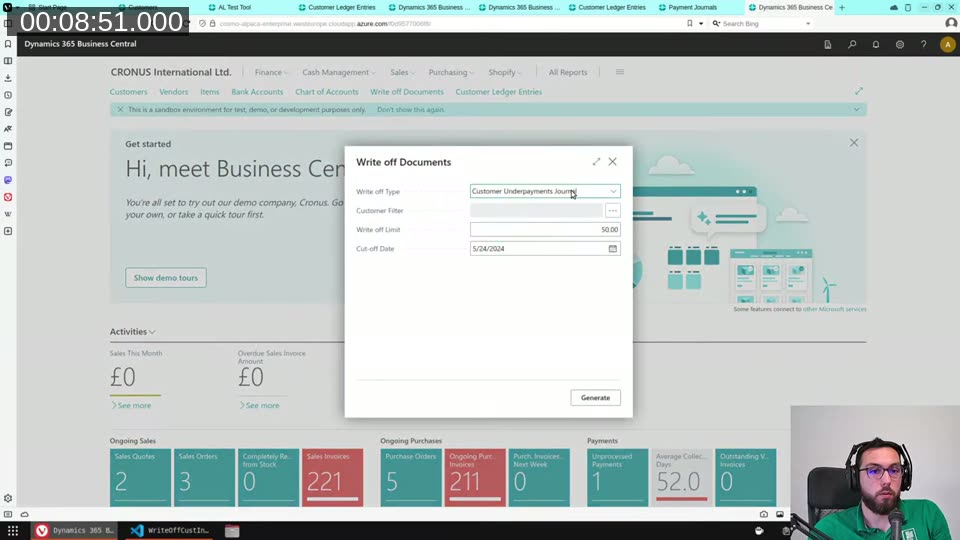Screen dimensions: 960x540
Task: Close the Write off Documents dialog
Action: (613, 162)
